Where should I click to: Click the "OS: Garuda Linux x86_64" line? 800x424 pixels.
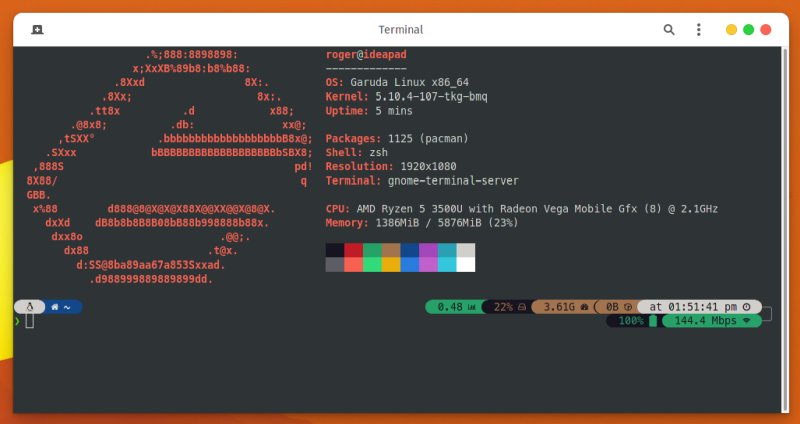click(x=397, y=83)
